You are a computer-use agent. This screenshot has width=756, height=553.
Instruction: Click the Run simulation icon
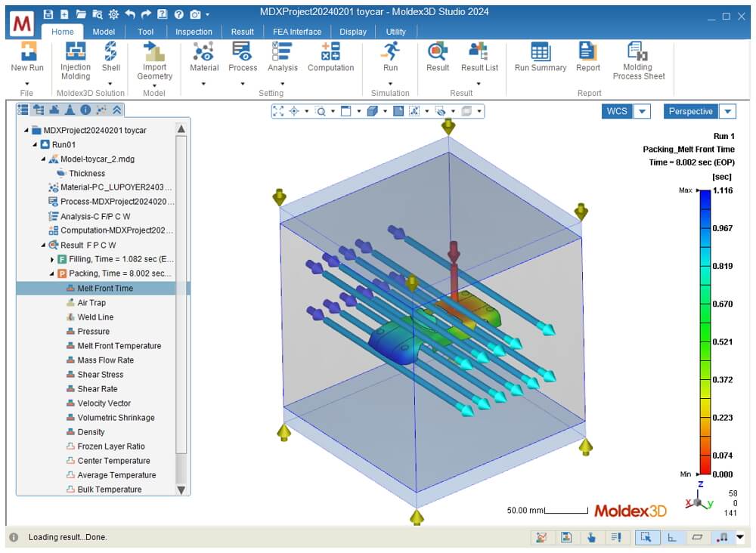click(x=391, y=52)
